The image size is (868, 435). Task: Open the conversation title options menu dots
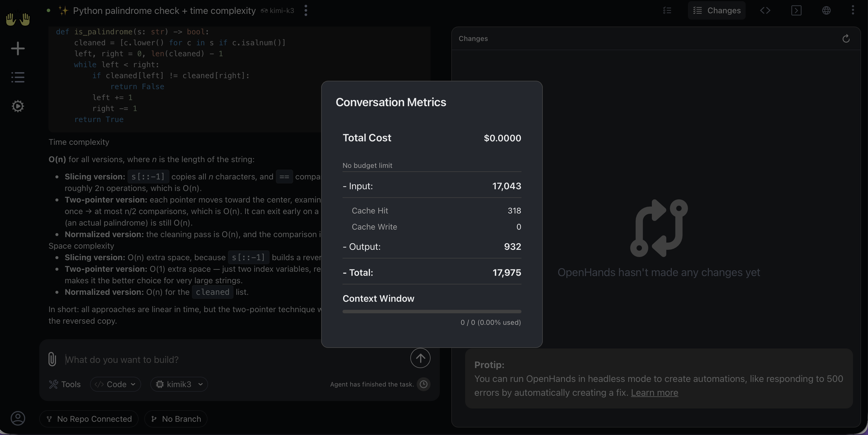(306, 10)
